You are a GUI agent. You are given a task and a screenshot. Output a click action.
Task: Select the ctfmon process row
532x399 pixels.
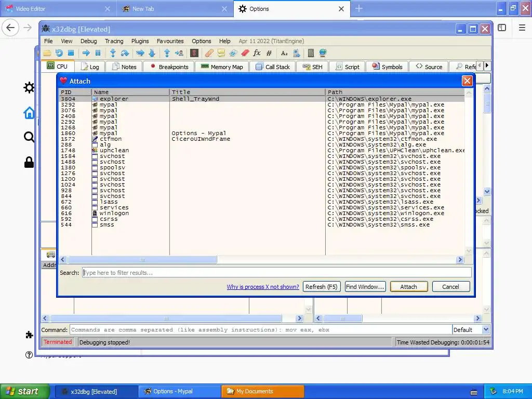click(262, 139)
